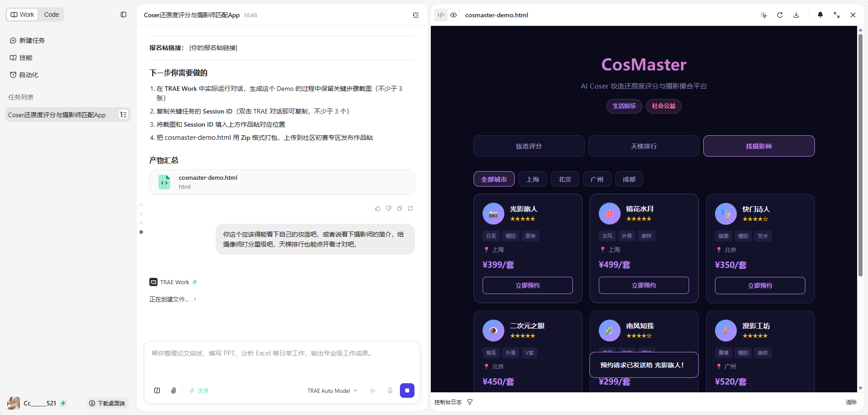Clear console with 清除

coord(851,402)
